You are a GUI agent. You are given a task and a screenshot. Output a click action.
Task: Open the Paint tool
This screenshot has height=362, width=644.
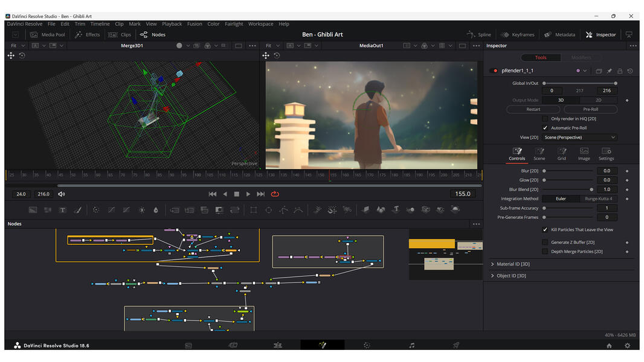77,210
